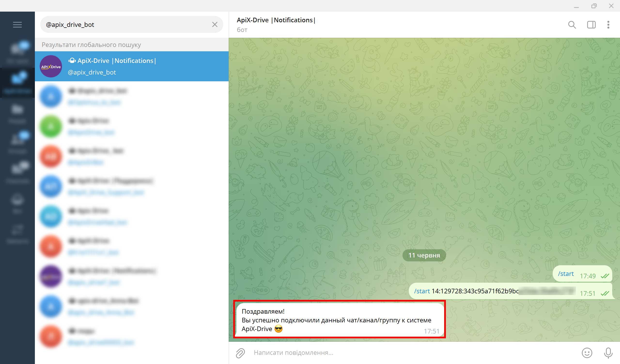Toggle the right info side panel icon
620x364 pixels.
coord(591,25)
